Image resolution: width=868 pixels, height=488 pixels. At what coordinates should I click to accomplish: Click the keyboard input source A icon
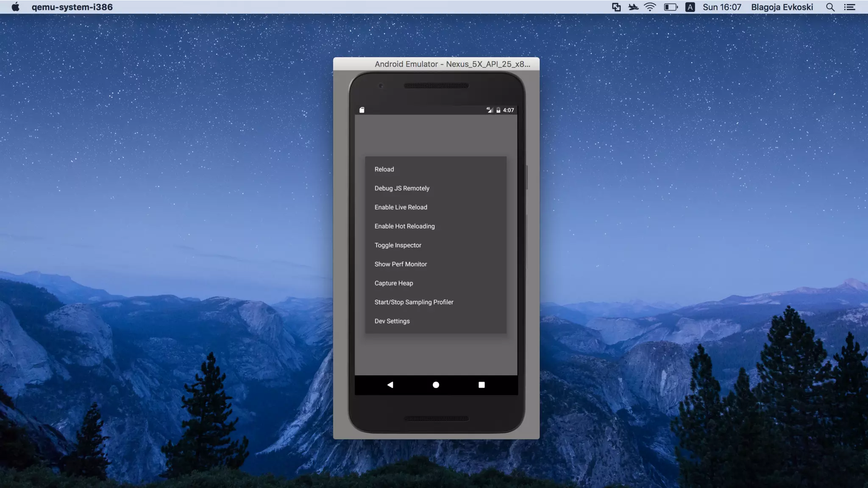(690, 7)
